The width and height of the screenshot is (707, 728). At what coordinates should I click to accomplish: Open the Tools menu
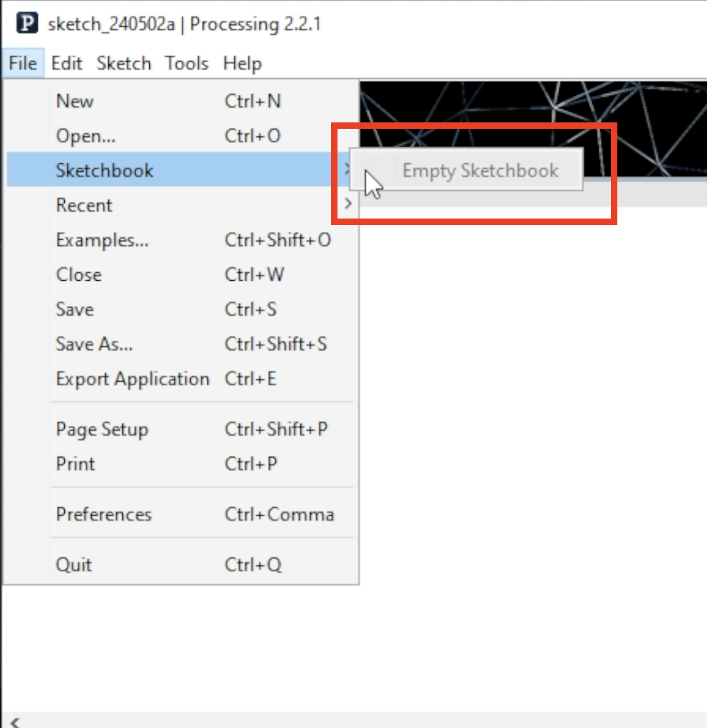(x=186, y=63)
